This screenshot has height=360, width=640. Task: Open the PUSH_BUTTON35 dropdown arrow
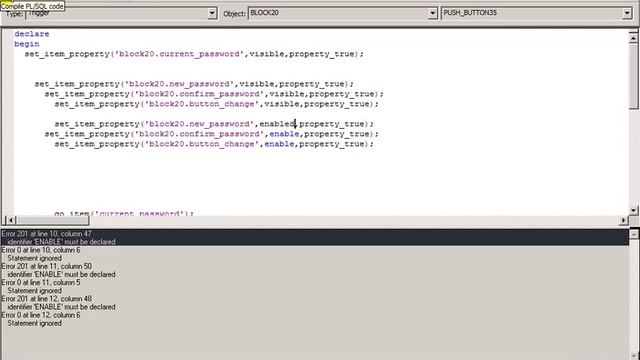[627, 13]
